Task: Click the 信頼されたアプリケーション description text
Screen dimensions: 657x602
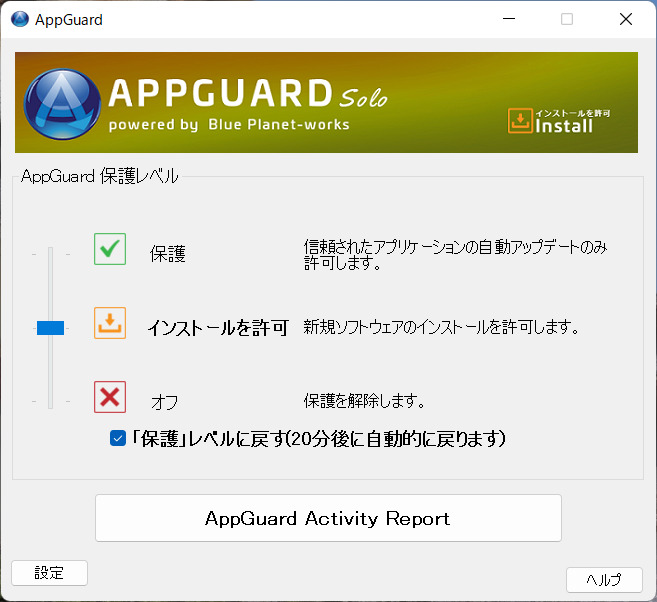Action: point(455,255)
